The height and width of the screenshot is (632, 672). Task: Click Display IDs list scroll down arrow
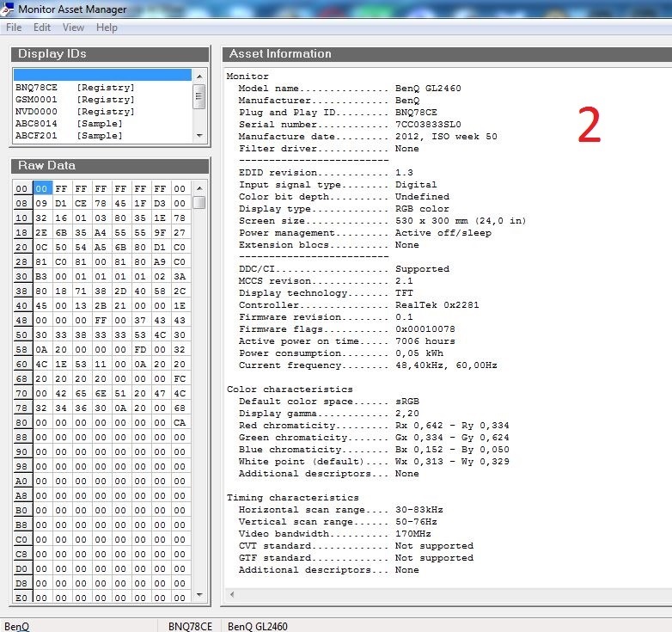tap(199, 136)
